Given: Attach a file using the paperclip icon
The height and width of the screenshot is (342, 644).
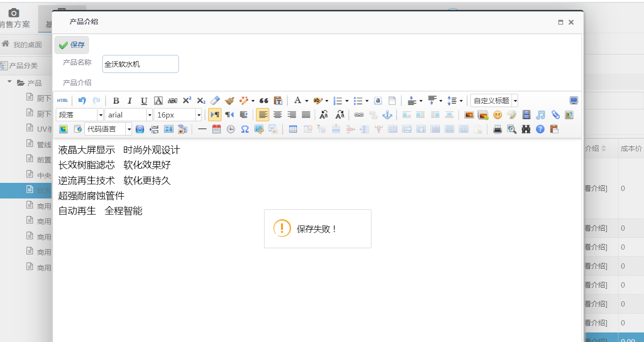Looking at the screenshot, I should [x=555, y=115].
